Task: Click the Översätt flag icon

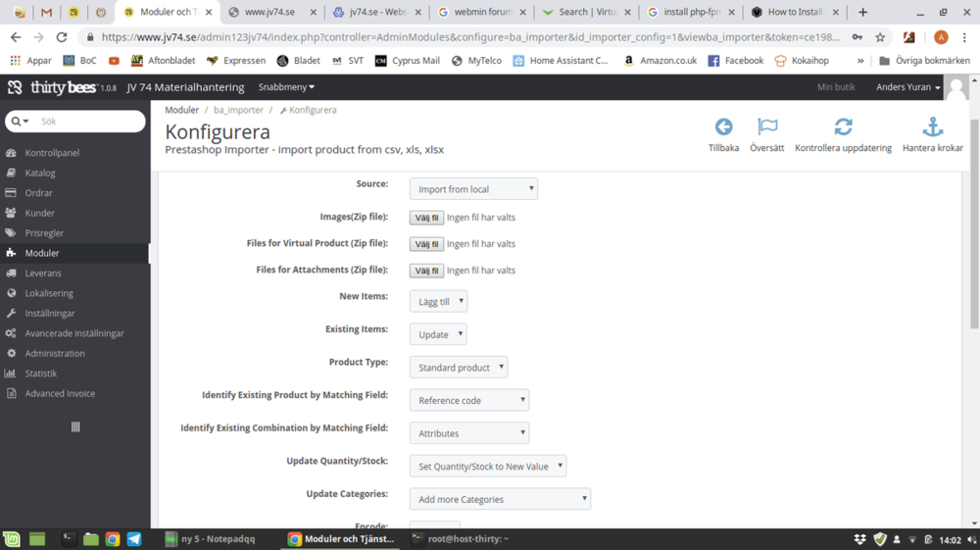Action: click(x=767, y=127)
